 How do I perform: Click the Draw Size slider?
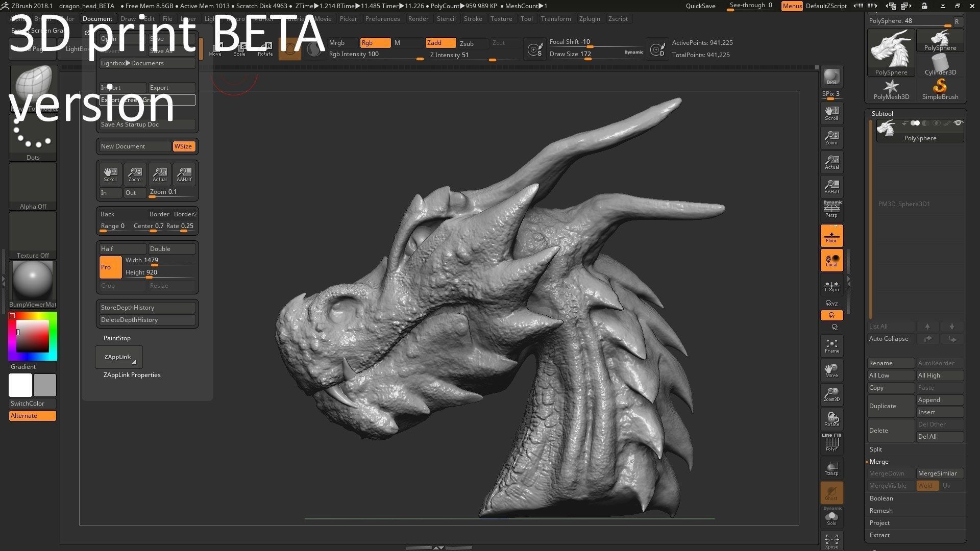(x=596, y=55)
